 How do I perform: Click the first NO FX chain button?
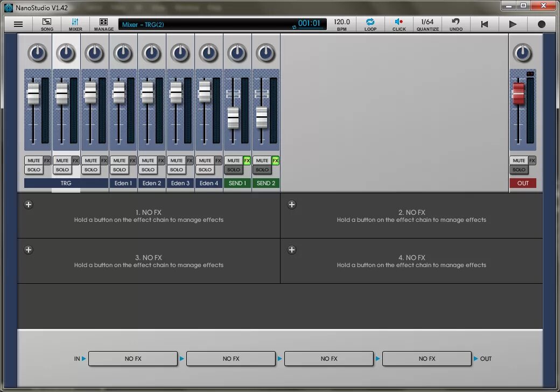click(x=133, y=359)
